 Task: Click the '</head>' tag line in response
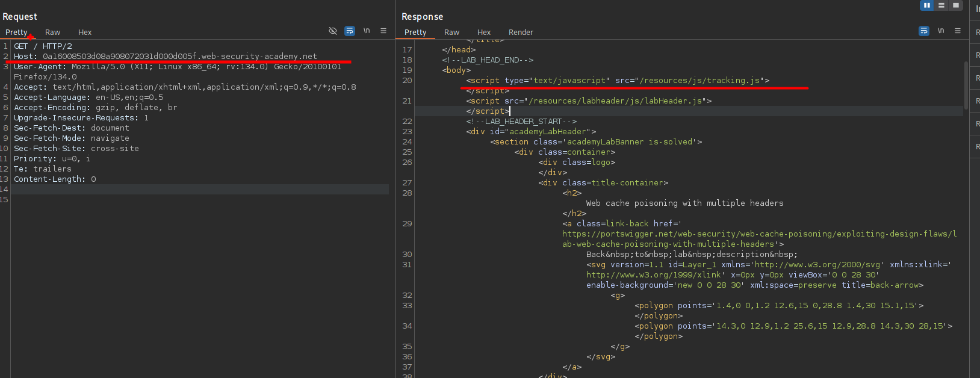tap(459, 50)
